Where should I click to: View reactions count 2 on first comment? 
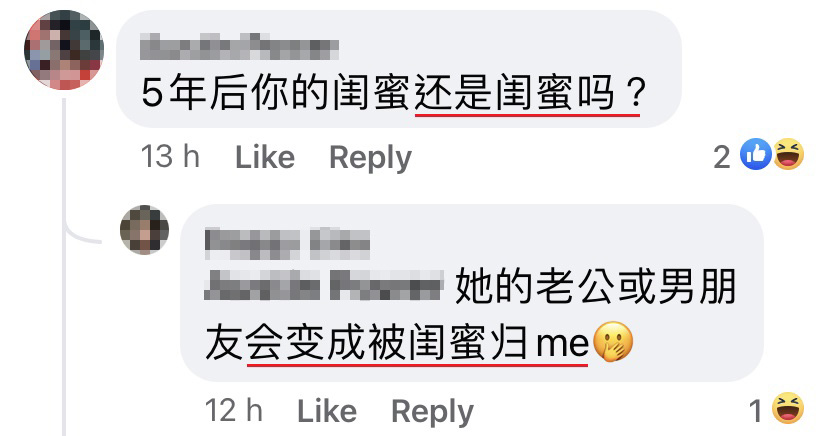click(722, 157)
